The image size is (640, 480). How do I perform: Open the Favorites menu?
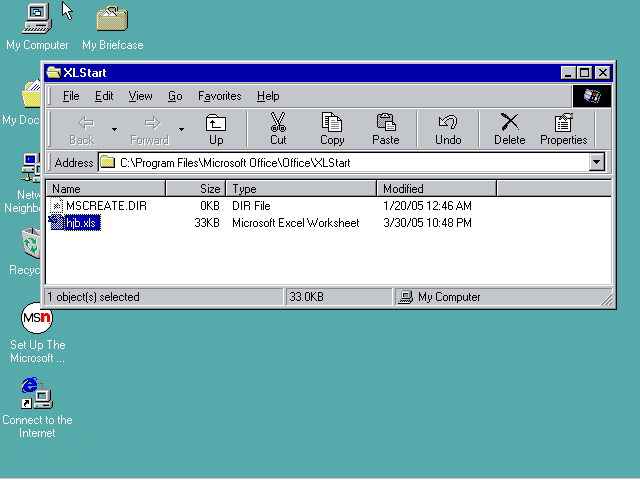[x=220, y=96]
